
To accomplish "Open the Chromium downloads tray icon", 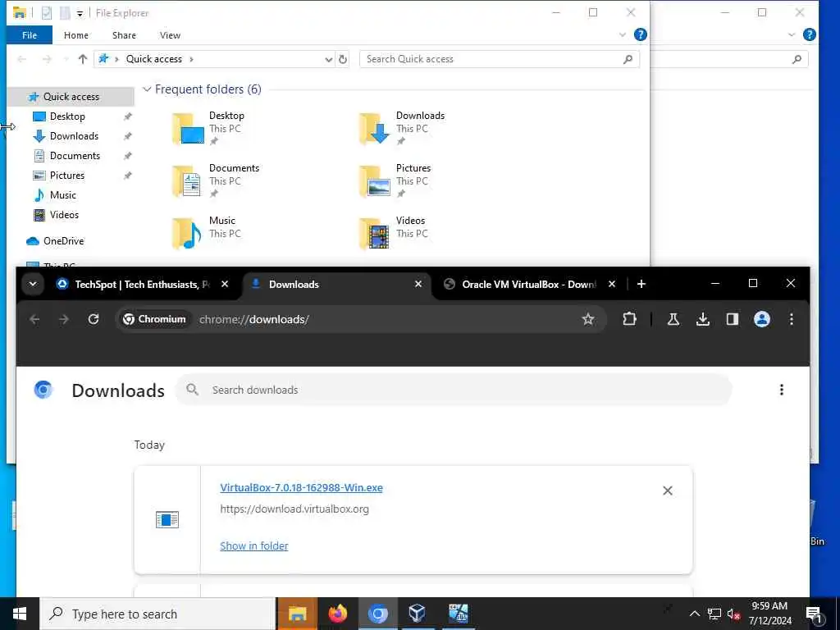I will click(x=703, y=319).
